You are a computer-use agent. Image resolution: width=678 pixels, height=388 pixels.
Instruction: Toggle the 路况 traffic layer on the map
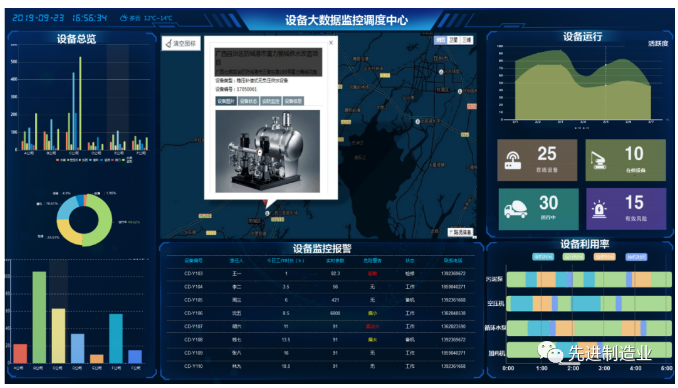tap(461, 232)
